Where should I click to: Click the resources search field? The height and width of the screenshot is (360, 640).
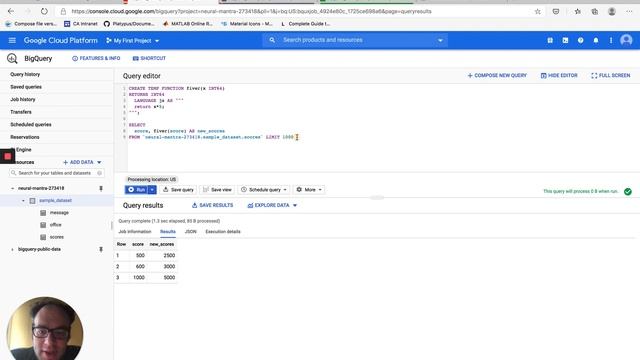click(x=56, y=173)
